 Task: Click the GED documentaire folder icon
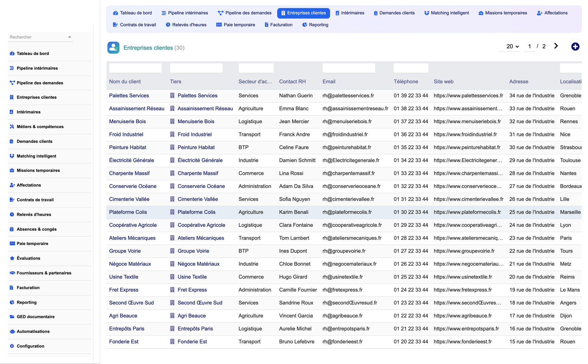point(12,317)
